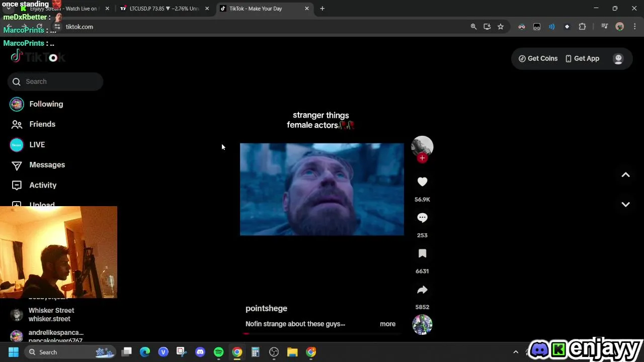
Task: Go to next video with down chevron
Action: pos(625,204)
